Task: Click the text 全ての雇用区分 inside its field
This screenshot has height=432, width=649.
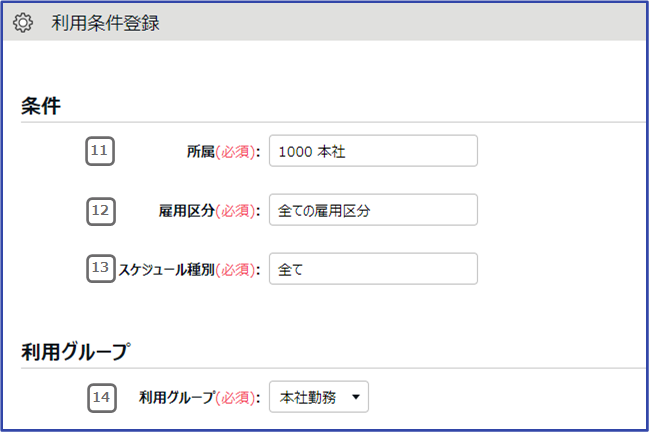Action: [x=324, y=211]
